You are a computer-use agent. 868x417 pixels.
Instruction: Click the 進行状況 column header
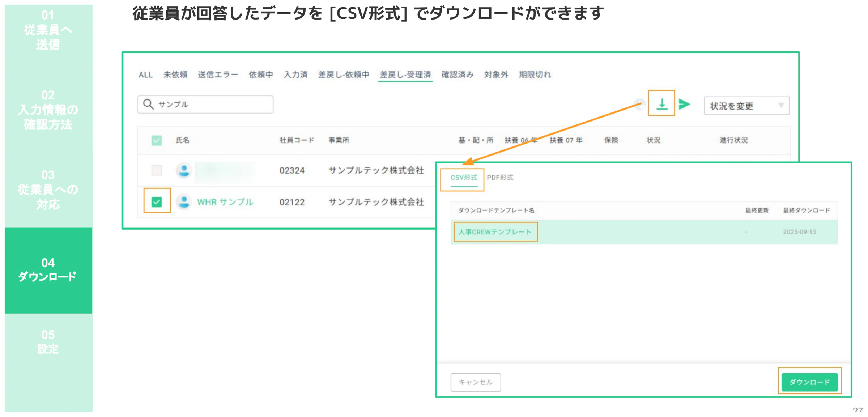pyautogui.click(x=733, y=140)
